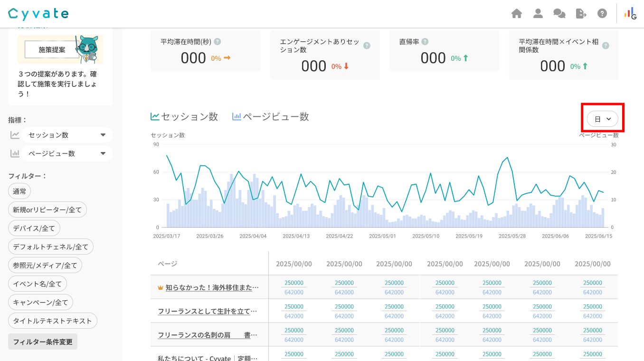Open the user profile icon
The width and height of the screenshot is (644, 361).
(x=538, y=13)
